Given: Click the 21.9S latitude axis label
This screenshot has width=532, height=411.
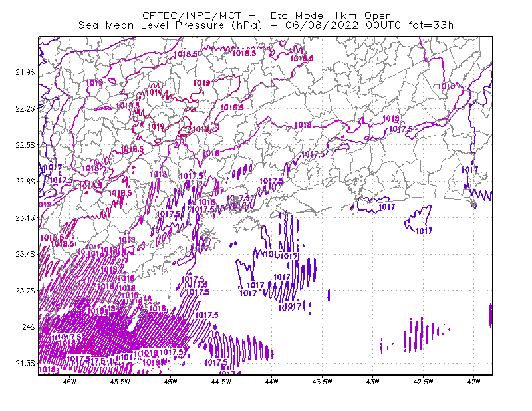Looking at the screenshot, I should click(25, 72).
